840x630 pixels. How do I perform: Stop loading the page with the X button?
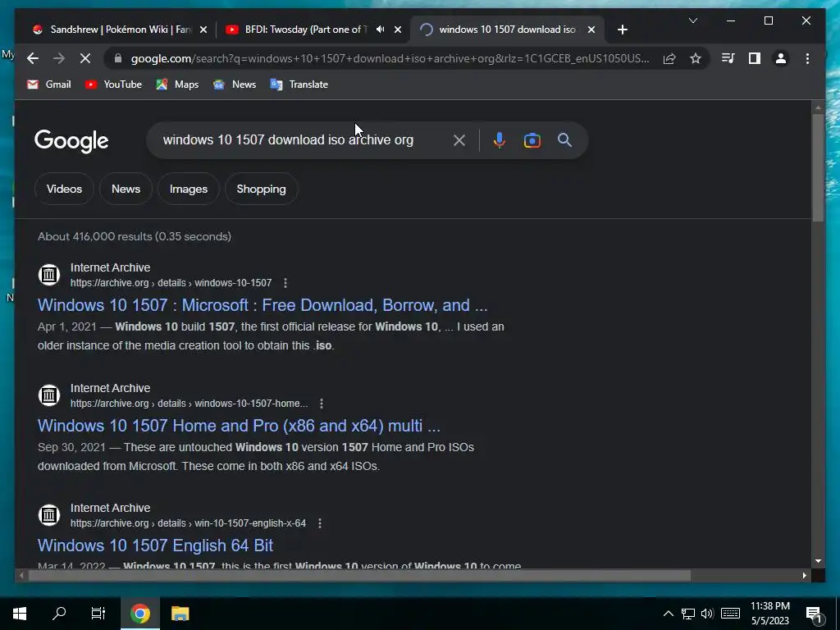85,58
